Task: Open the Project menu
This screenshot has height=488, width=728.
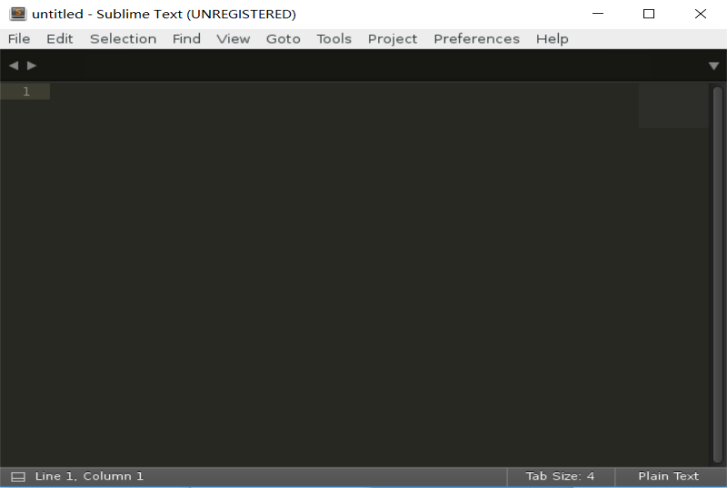Action: pyautogui.click(x=392, y=39)
